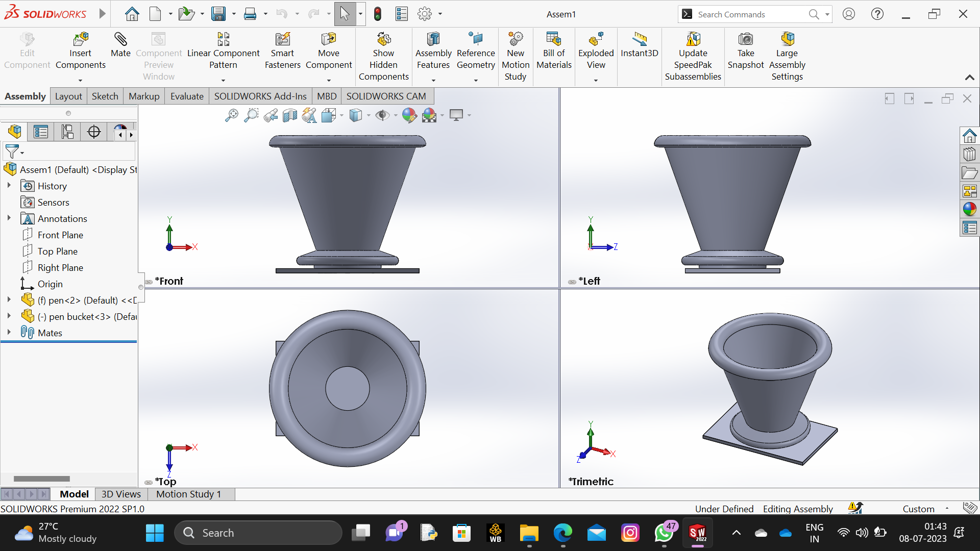980x551 pixels.
Task: Click link-views icon beside *Left label
Action: click(x=572, y=282)
